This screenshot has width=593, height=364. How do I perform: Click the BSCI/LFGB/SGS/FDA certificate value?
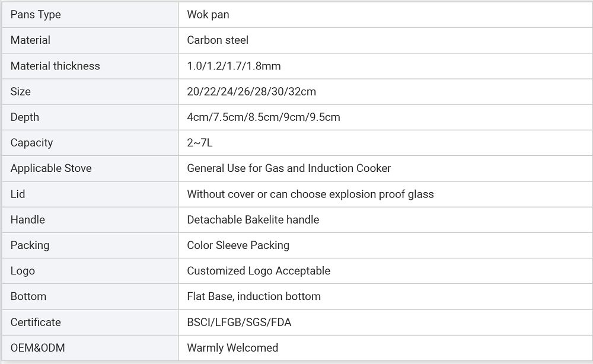point(239,322)
